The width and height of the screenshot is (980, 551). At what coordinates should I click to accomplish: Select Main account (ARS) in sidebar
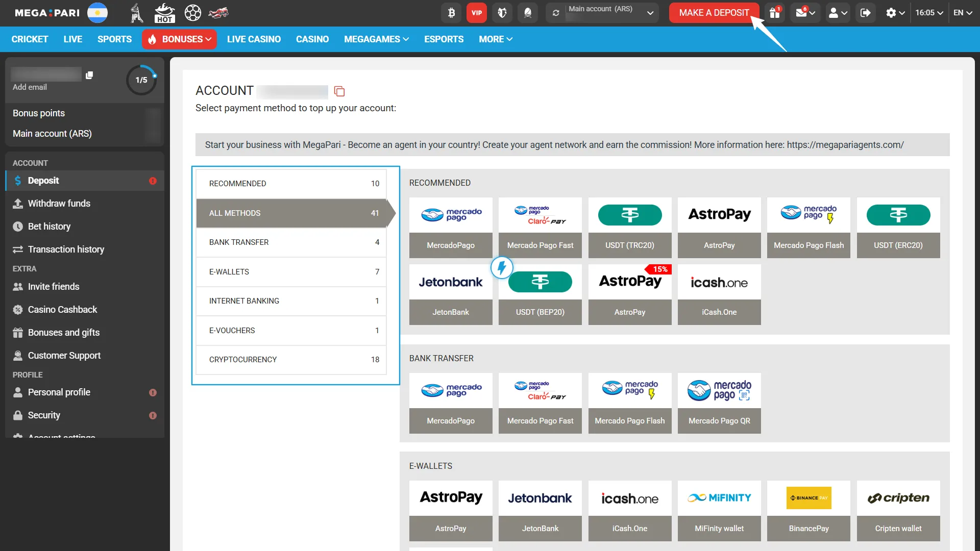[x=52, y=134]
